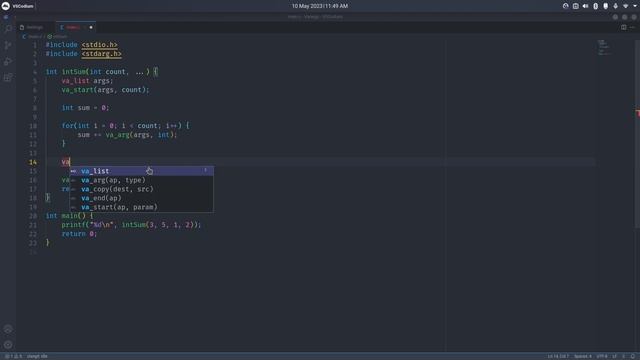Click the printf call on line 21
The height and width of the screenshot is (360, 640).
click(131, 225)
